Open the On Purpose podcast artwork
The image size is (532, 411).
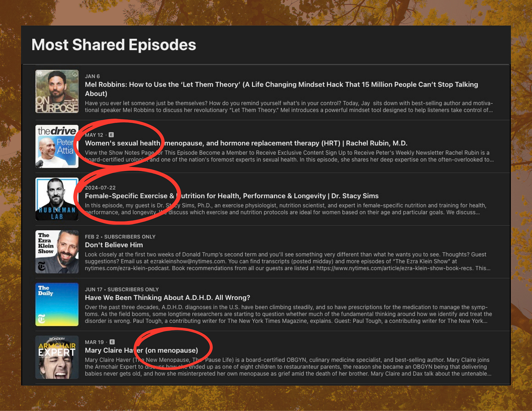pos(57,91)
